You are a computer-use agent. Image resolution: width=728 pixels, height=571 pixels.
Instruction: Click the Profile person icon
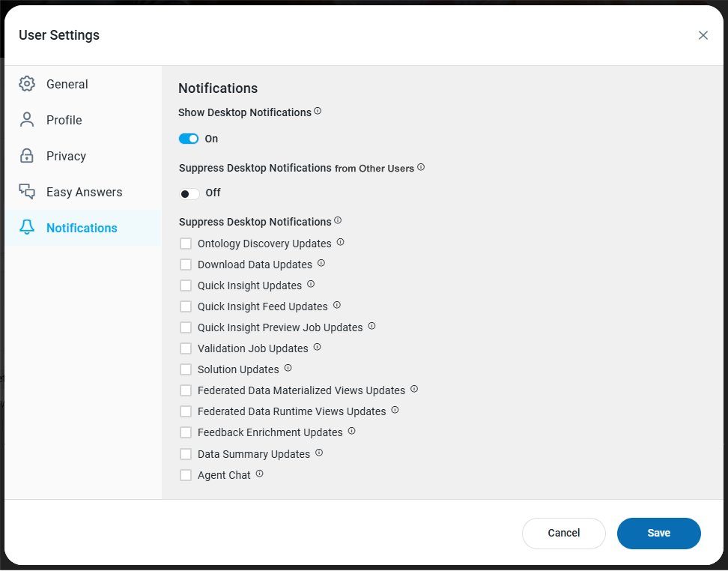(27, 120)
